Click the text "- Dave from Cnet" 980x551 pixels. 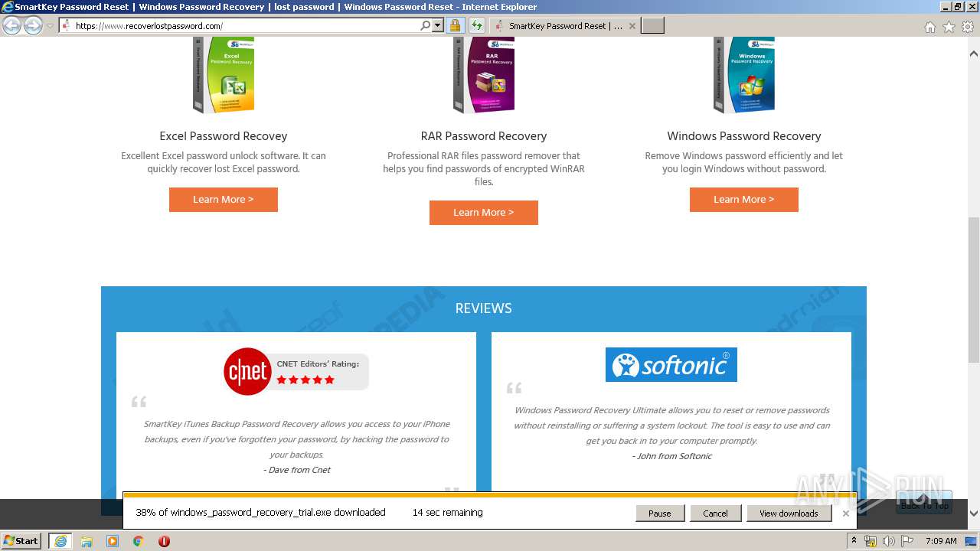pyautogui.click(x=297, y=470)
